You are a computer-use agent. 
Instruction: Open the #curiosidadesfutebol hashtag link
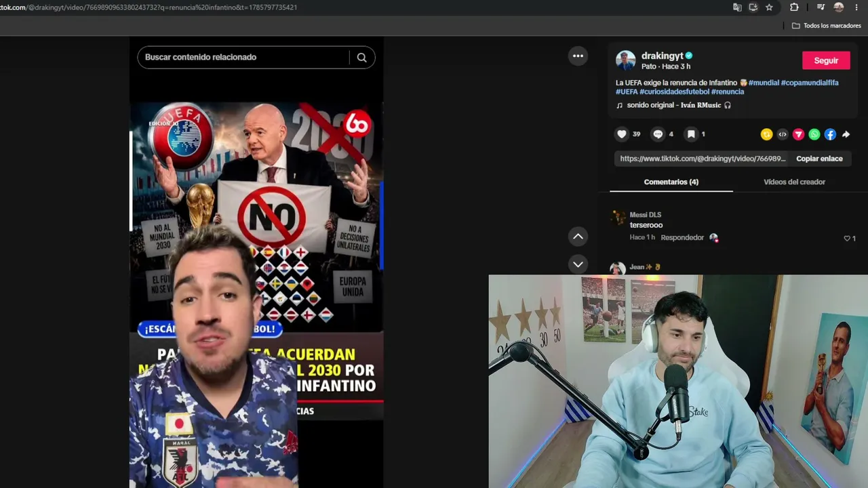(x=674, y=91)
